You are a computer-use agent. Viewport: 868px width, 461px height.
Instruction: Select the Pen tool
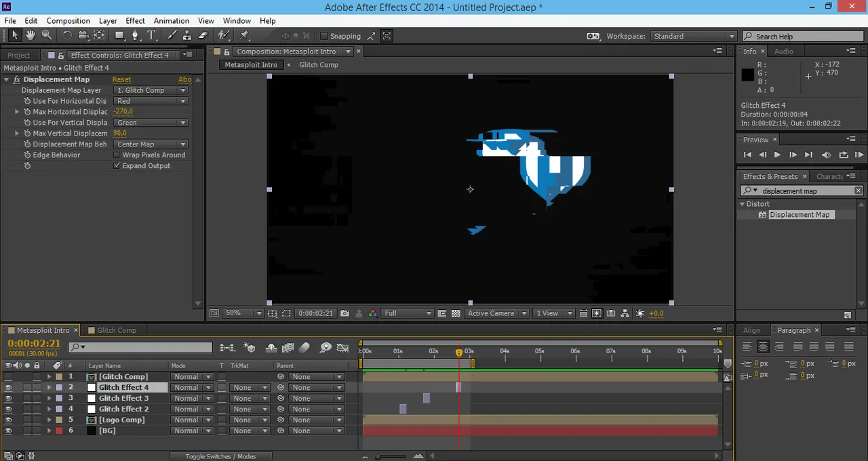(135, 35)
